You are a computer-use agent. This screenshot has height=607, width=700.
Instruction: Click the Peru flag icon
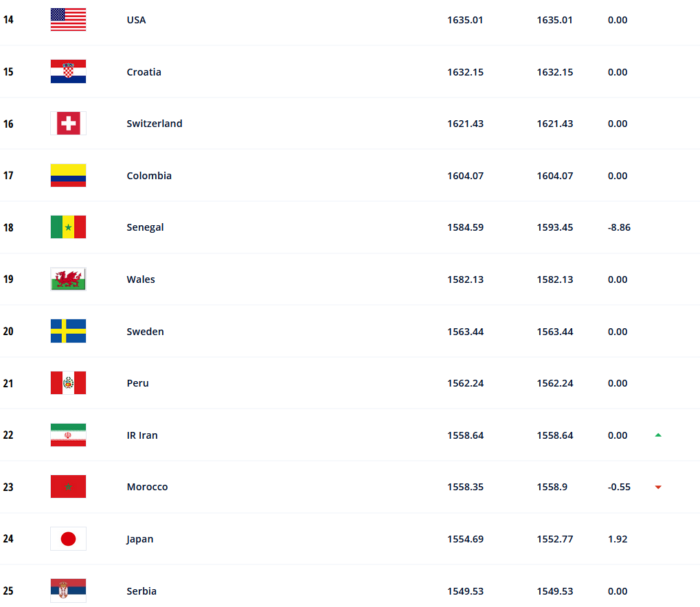pyautogui.click(x=68, y=383)
